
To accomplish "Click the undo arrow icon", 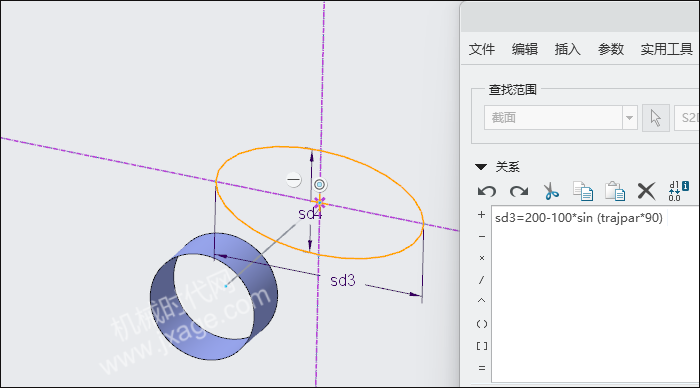I will pos(487,192).
